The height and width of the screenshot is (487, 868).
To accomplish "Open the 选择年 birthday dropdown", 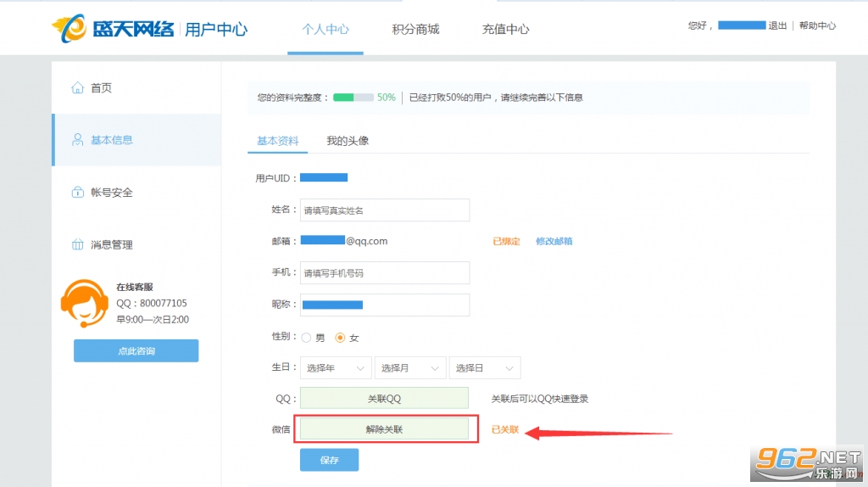I will (x=336, y=368).
